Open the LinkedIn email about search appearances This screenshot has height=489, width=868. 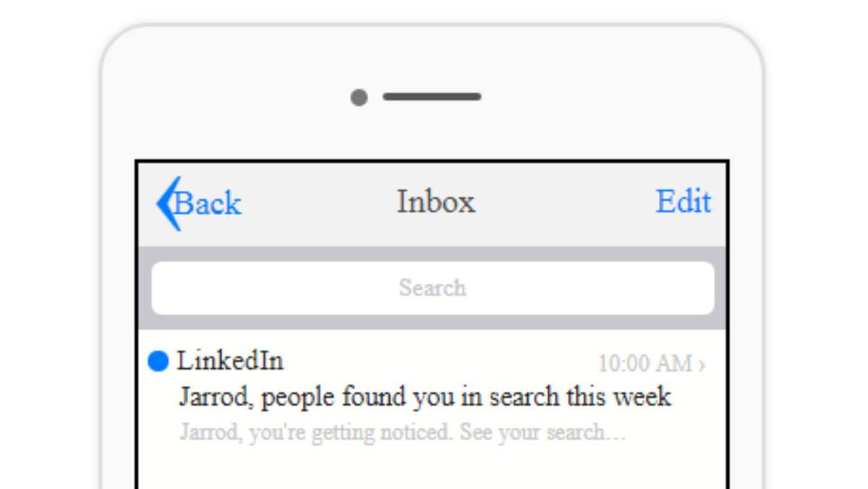(x=425, y=396)
